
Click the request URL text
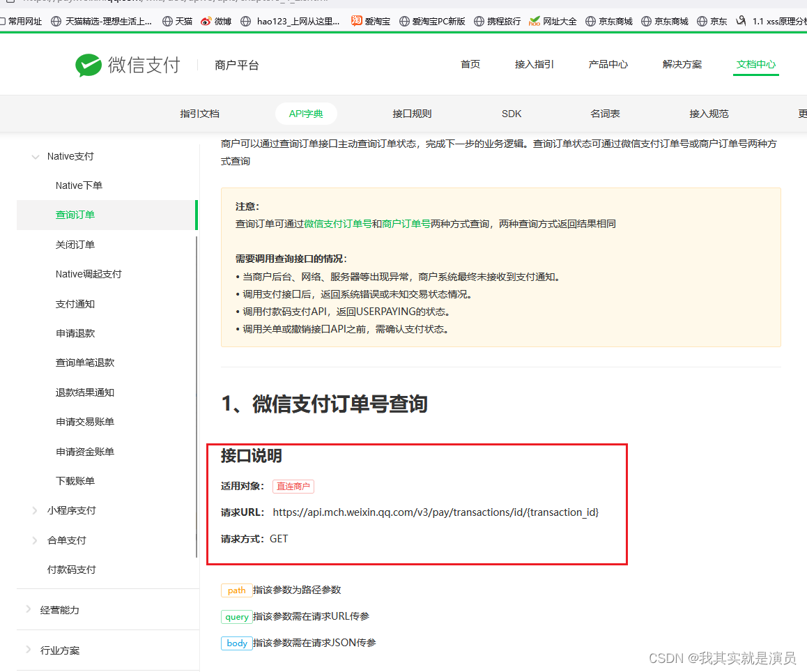click(436, 512)
